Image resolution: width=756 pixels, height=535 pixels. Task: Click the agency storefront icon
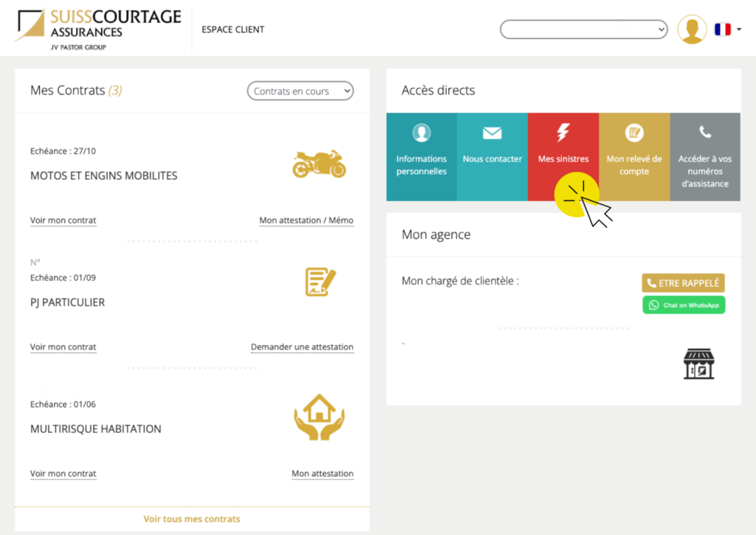(x=698, y=364)
